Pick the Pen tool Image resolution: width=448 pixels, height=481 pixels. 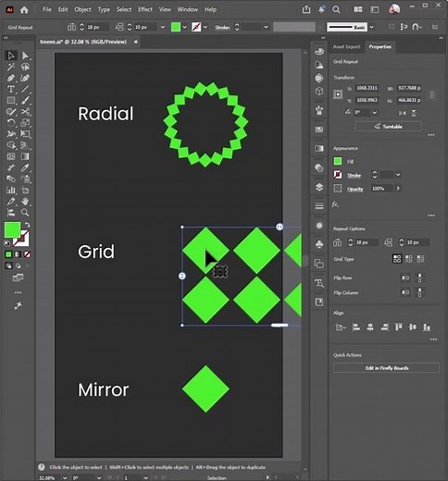11,78
